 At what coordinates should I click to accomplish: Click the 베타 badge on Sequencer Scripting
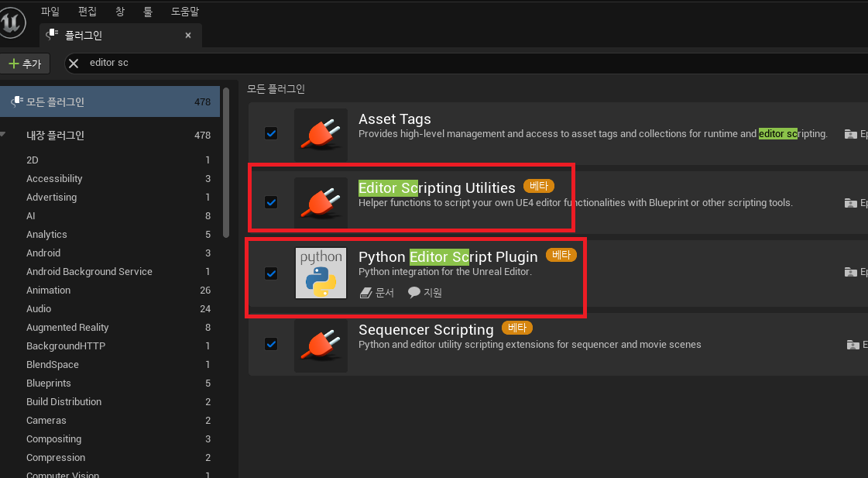(517, 328)
